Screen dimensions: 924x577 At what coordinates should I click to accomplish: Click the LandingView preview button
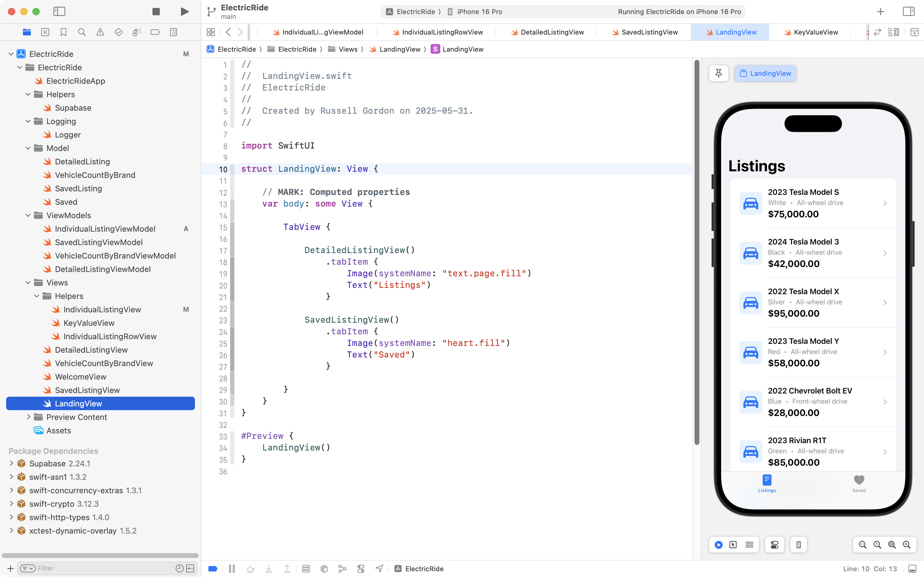[765, 73]
